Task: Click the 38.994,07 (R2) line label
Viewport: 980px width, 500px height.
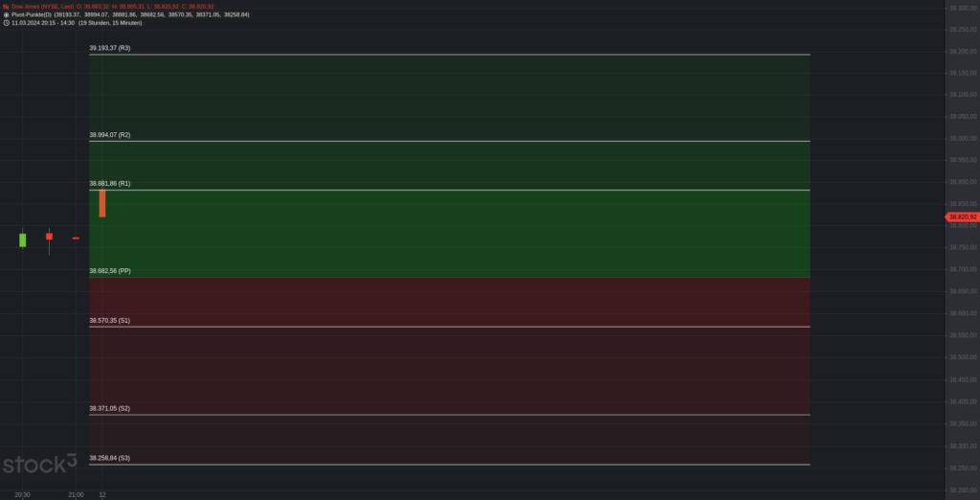Action: click(x=110, y=135)
